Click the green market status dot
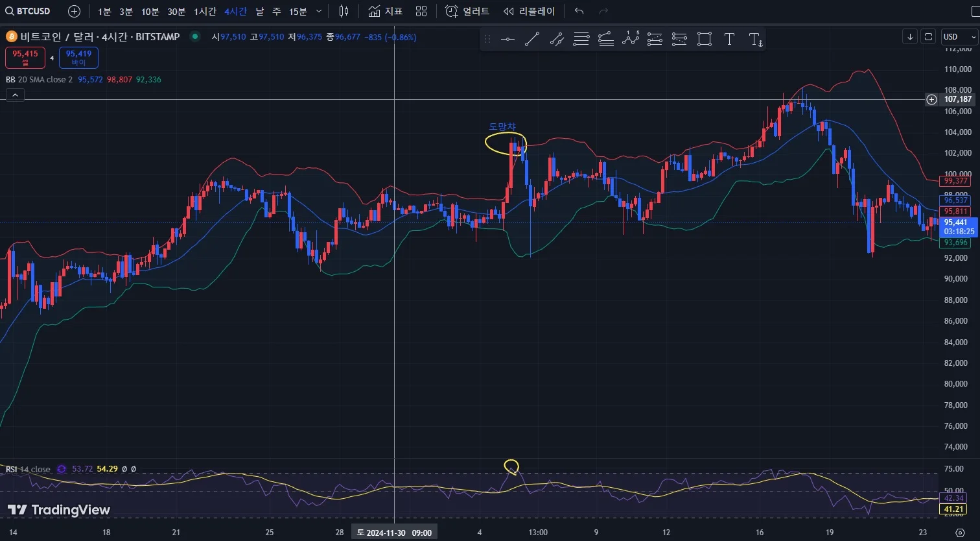980x541 pixels. pos(194,36)
